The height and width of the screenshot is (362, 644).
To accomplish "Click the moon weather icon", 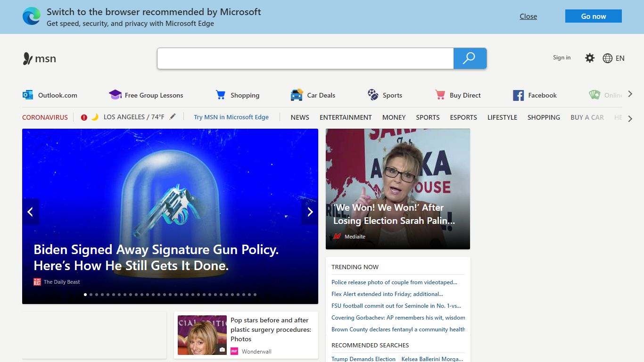I will click(x=95, y=117).
